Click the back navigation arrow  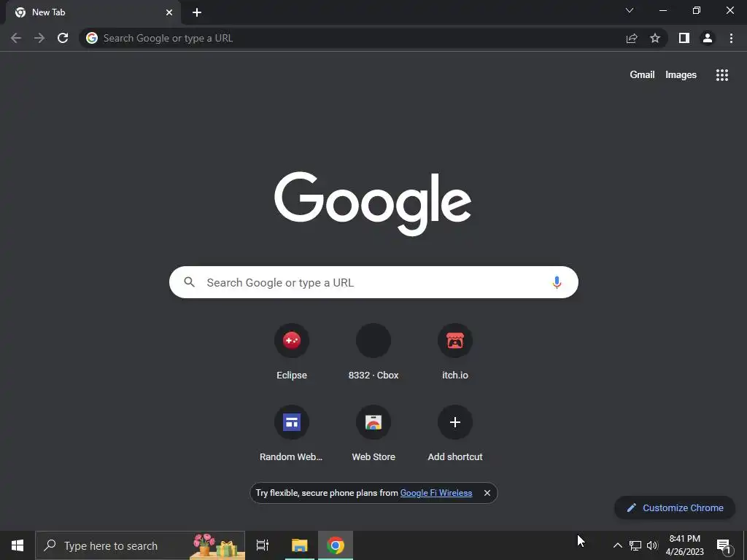16,38
